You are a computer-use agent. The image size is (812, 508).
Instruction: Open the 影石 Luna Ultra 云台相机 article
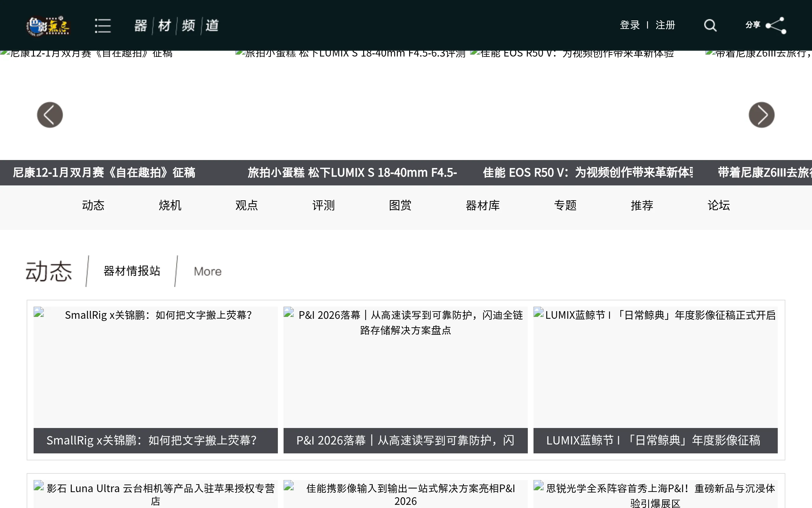tap(156, 494)
